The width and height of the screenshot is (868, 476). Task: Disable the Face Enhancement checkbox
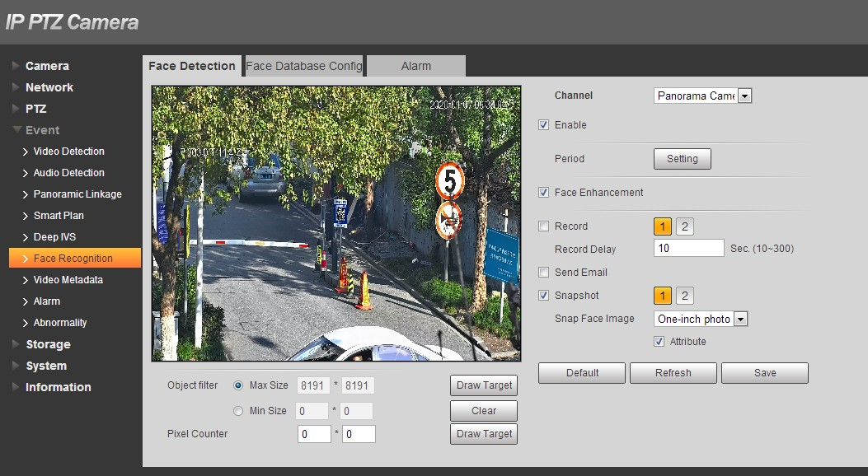click(543, 193)
